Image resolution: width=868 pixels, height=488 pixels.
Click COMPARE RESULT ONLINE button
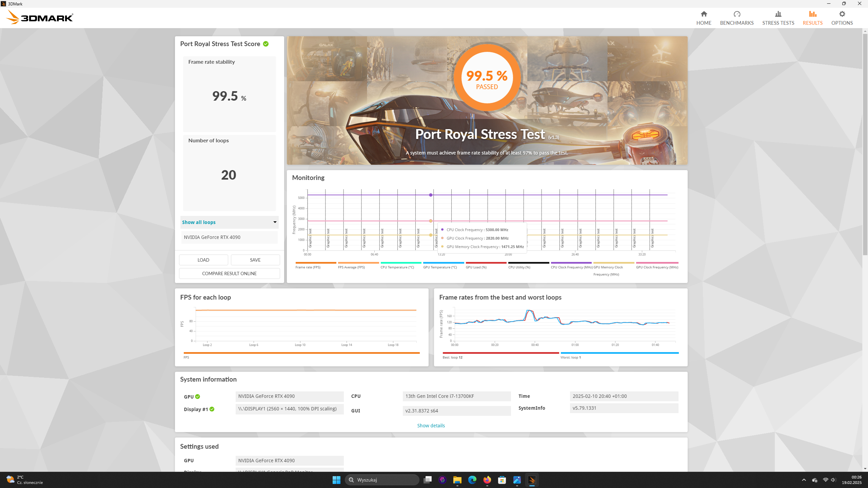229,273
